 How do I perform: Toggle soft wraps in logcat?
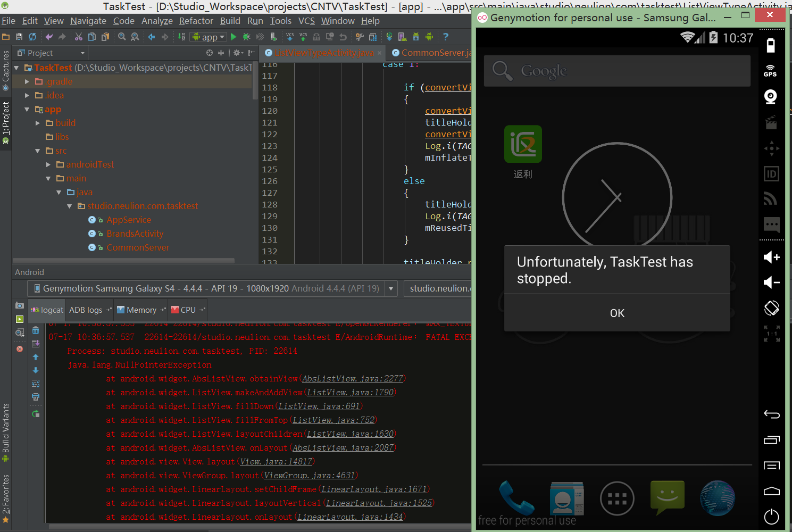[x=36, y=384]
